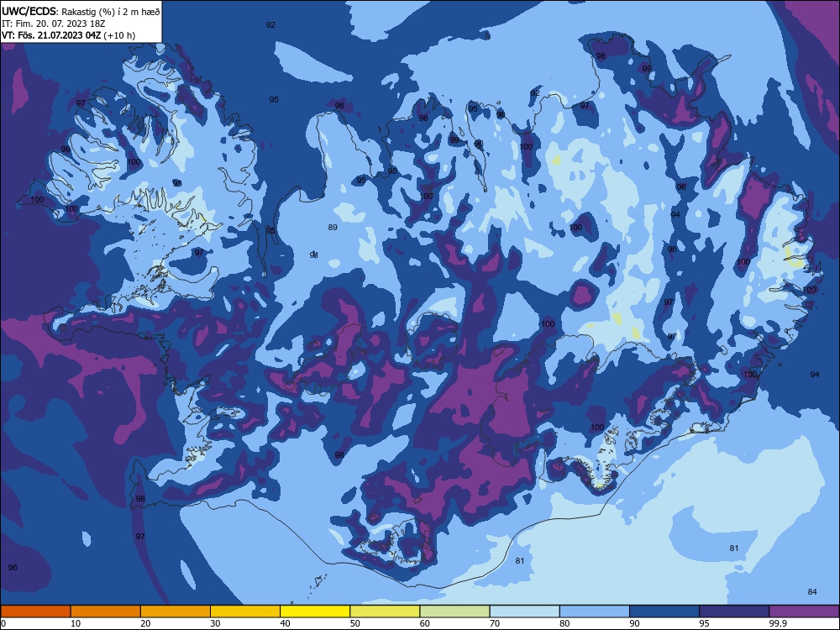Choose the pale yellow 50–60 legend swatch
The image size is (840, 630).
pyautogui.click(x=385, y=612)
